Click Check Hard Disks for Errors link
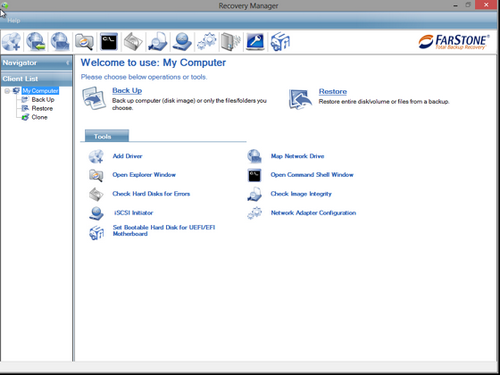Viewport: 500px width, 375px height. click(151, 194)
